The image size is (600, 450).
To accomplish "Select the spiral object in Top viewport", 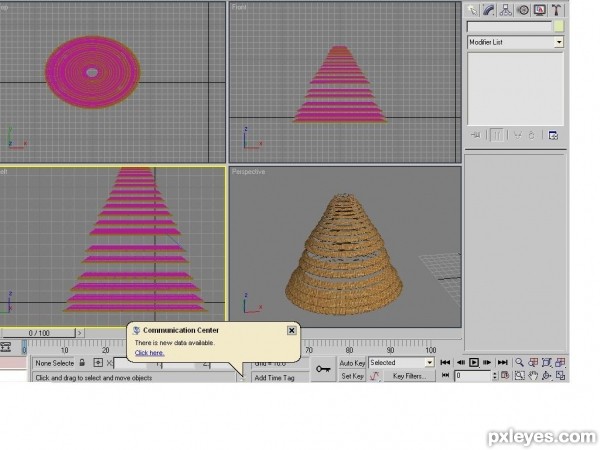I will click(x=93, y=72).
